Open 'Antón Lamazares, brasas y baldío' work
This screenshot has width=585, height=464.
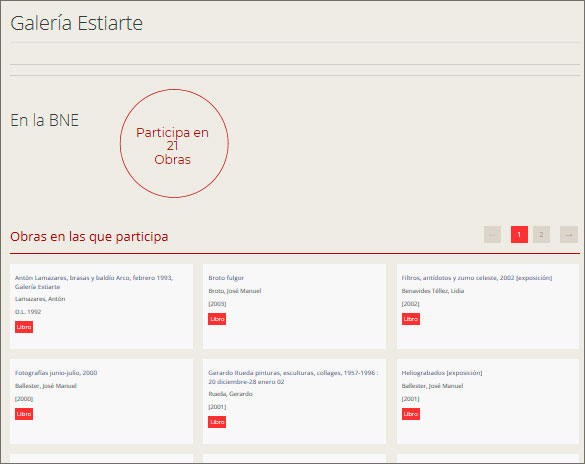coord(94,282)
